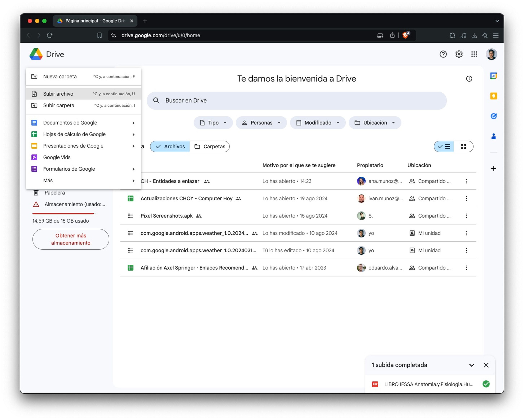Viewport: 524px width, 420px height.
Task: Switch to grid view layout
Action: [463, 146]
